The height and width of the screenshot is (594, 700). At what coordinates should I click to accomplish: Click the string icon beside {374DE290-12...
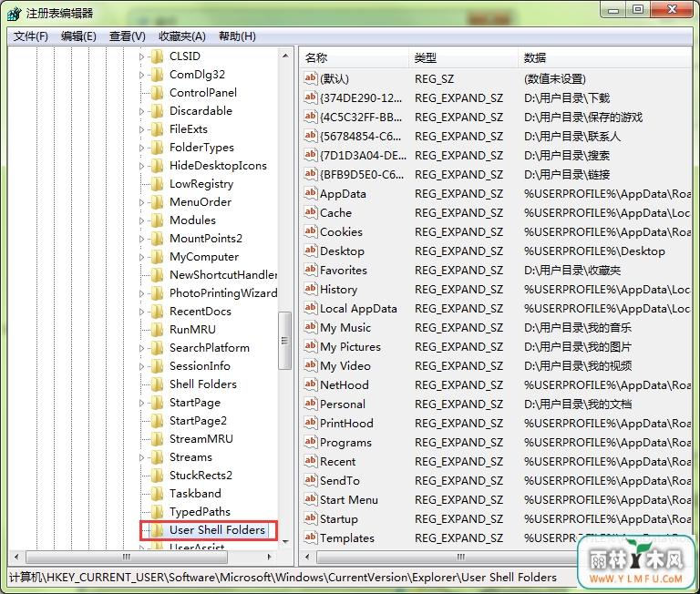(310, 97)
